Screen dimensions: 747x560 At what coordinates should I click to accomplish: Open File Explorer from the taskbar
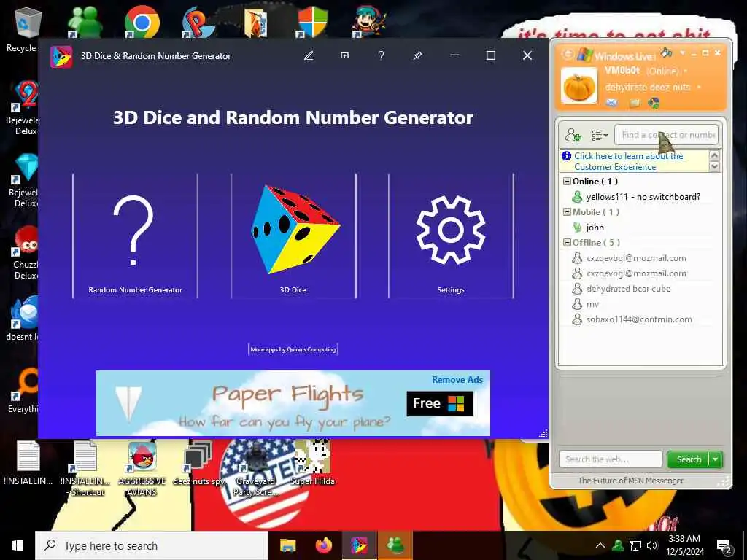287,545
